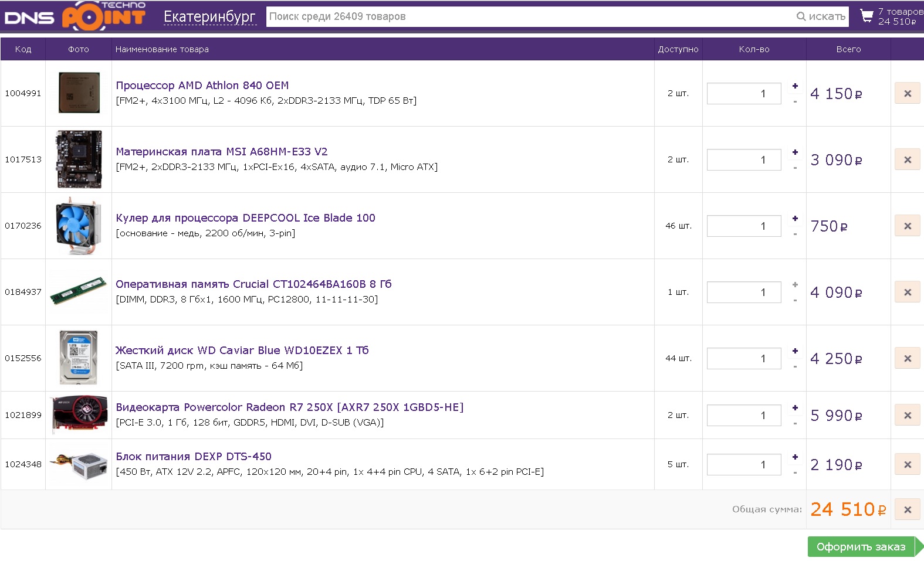The image size is (924, 561).
Task: Click the orange 24 510 total sum
Action: (848, 509)
